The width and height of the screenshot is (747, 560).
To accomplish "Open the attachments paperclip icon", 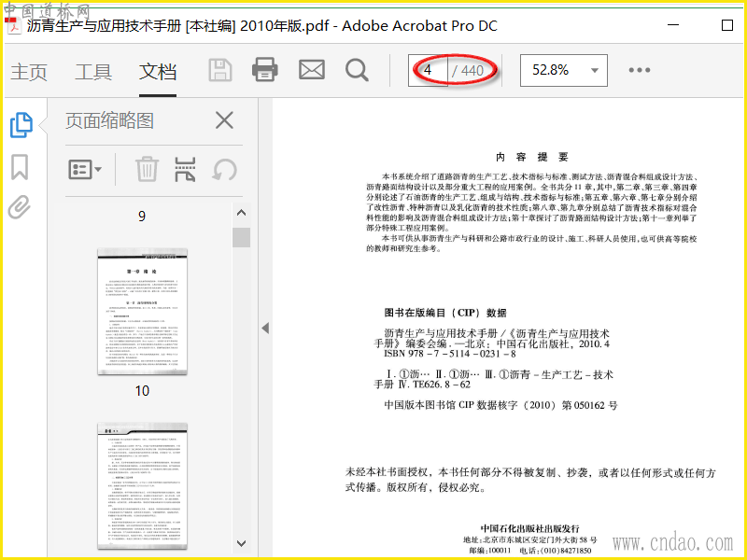I will pyautogui.click(x=20, y=207).
